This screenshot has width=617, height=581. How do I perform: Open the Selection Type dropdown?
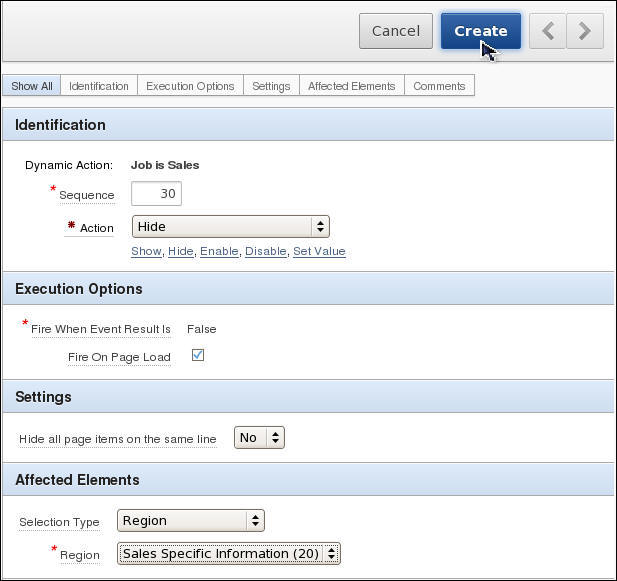(191, 520)
